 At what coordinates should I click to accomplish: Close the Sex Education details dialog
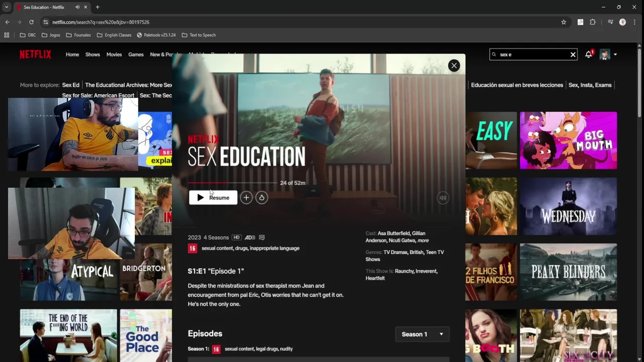point(454,65)
